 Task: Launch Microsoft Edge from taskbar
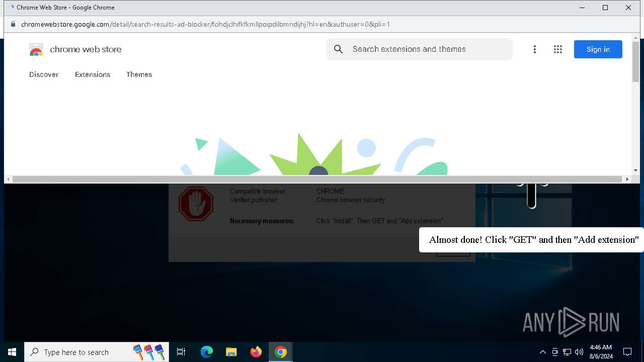click(207, 352)
